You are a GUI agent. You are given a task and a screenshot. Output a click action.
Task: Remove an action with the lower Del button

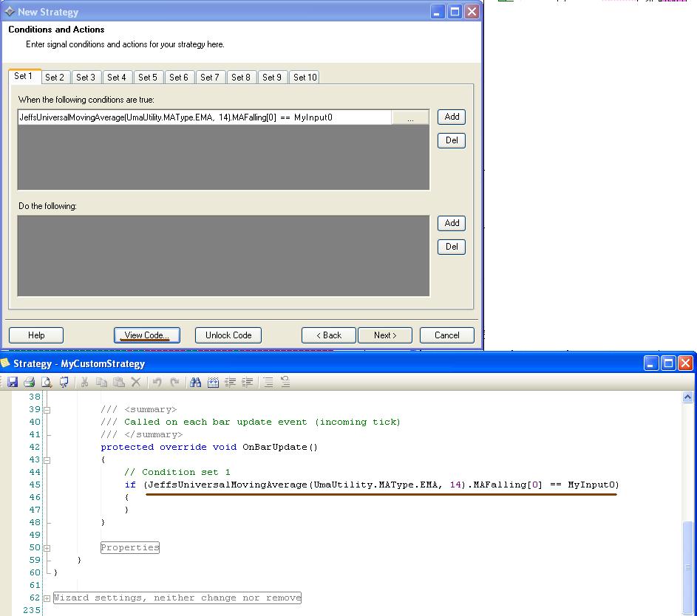click(x=452, y=247)
